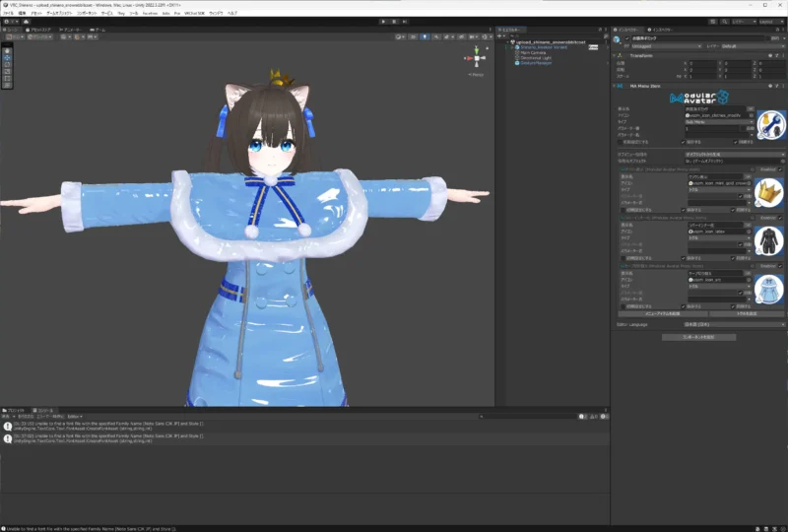Click the clothes modify wrench icon thumbnail
This screenshot has width=788, height=532.
click(771, 126)
